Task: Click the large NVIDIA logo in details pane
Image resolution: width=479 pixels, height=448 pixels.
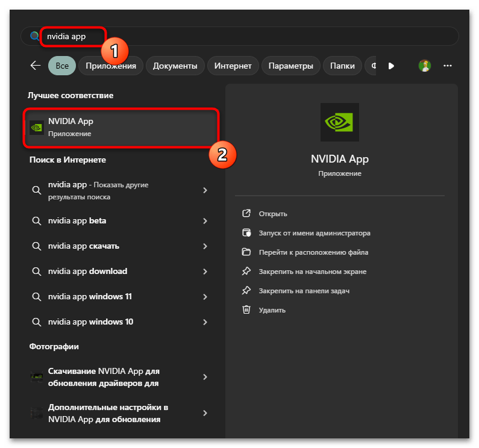Action: [x=339, y=122]
